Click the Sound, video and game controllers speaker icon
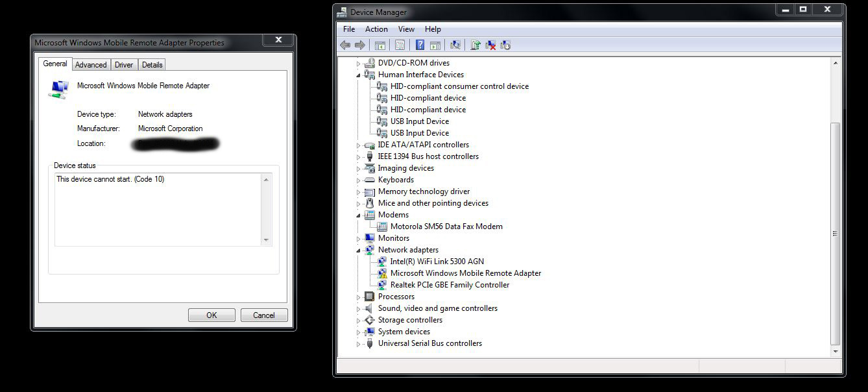Screen dimensions: 868x392 coord(370,308)
